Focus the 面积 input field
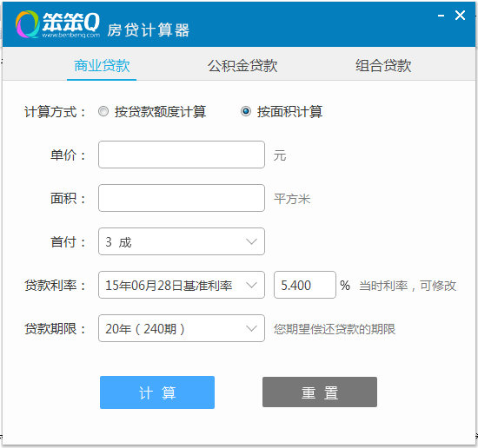 (x=182, y=198)
